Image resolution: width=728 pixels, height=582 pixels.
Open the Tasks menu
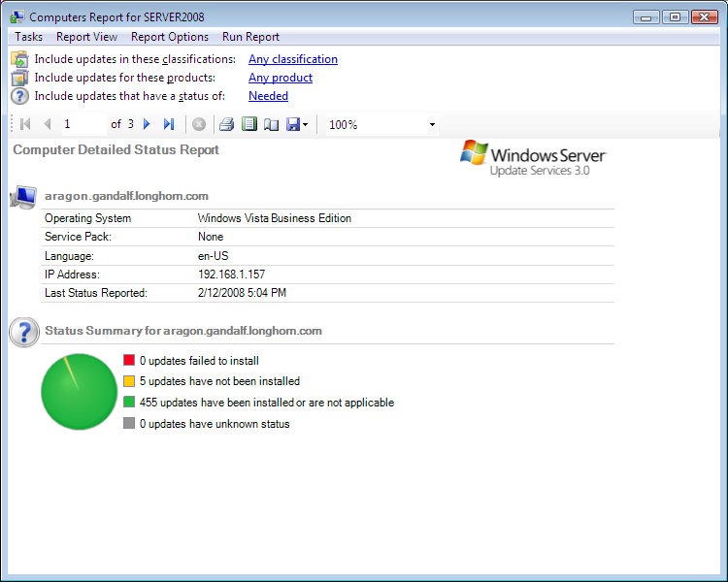[x=29, y=37]
